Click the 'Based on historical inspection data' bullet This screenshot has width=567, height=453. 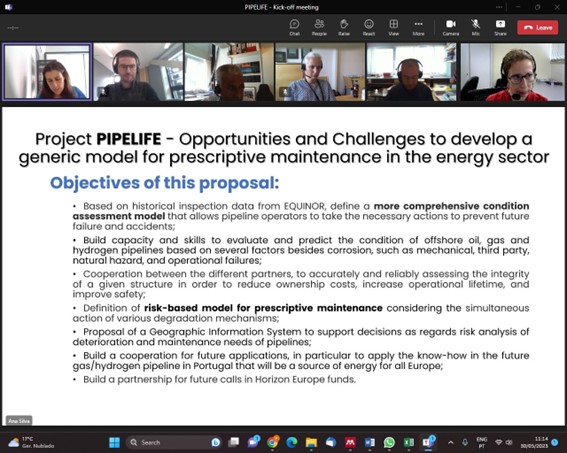[301, 216]
